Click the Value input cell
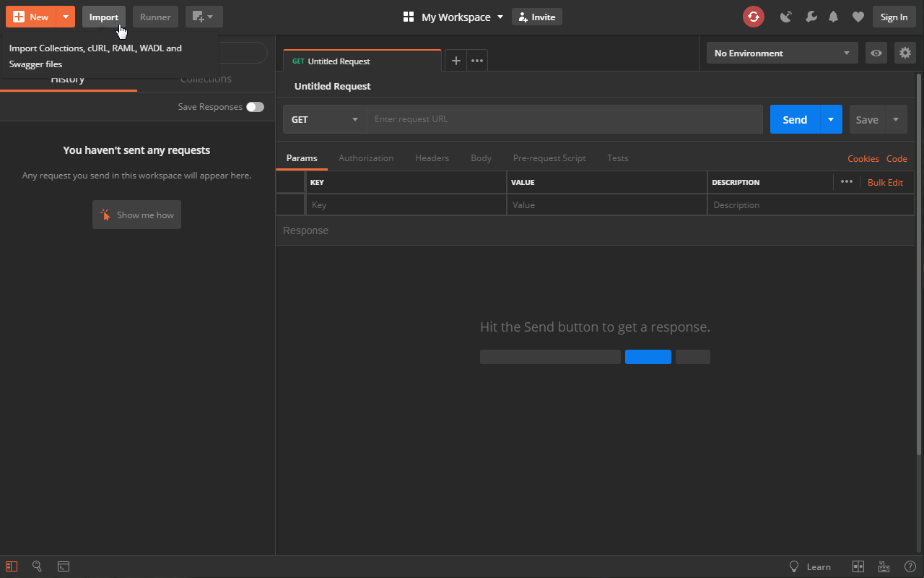 click(607, 204)
